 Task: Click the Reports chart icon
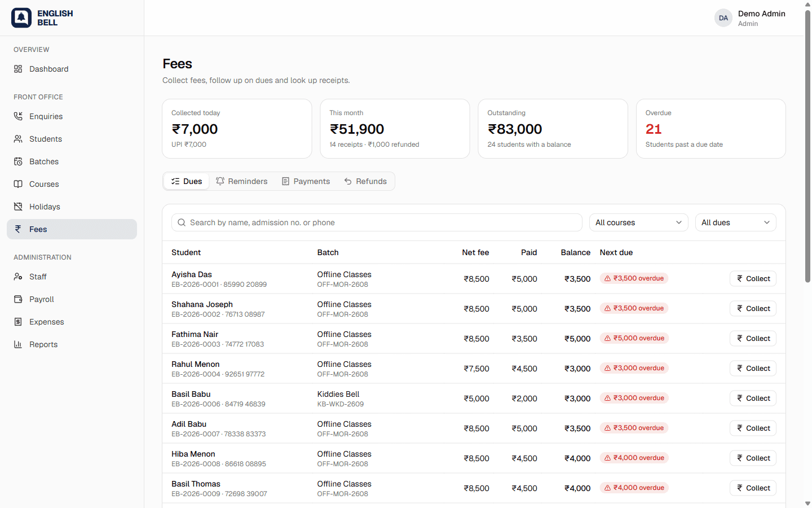point(18,344)
